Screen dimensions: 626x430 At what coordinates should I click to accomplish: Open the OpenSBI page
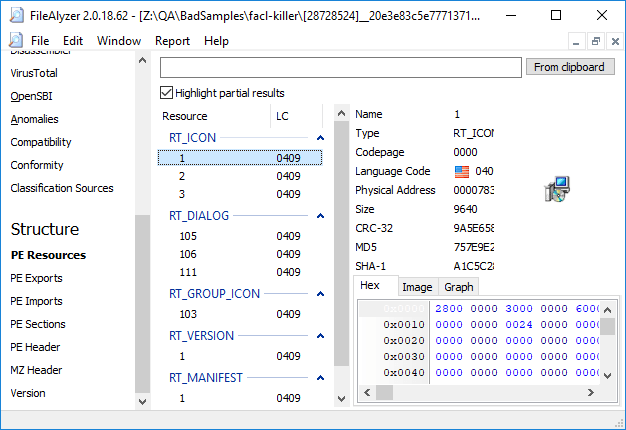32,96
